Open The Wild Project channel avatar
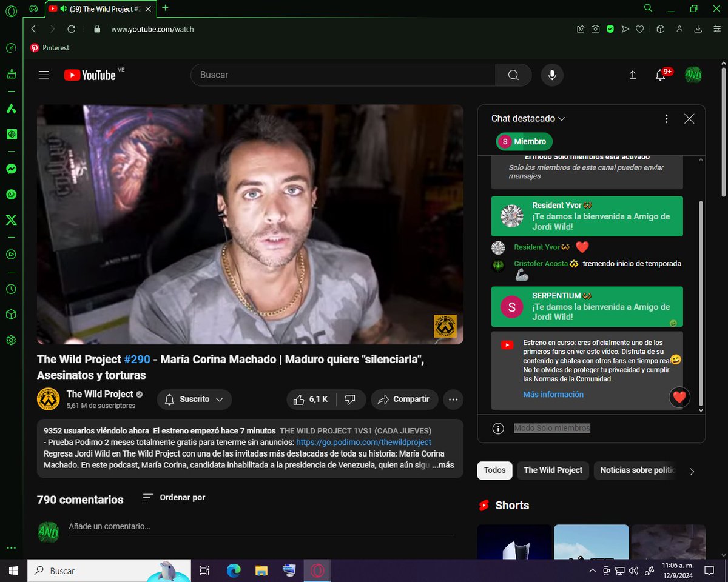Image resolution: width=728 pixels, height=582 pixels. click(x=48, y=399)
